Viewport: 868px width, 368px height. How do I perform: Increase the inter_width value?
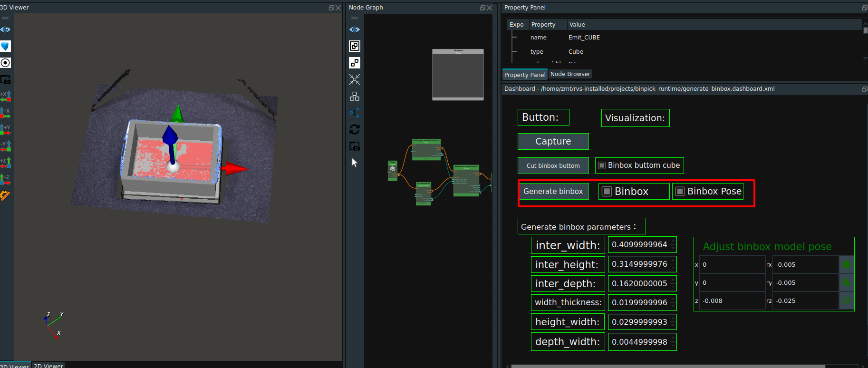pyautogui.click(x=673, y=242)
